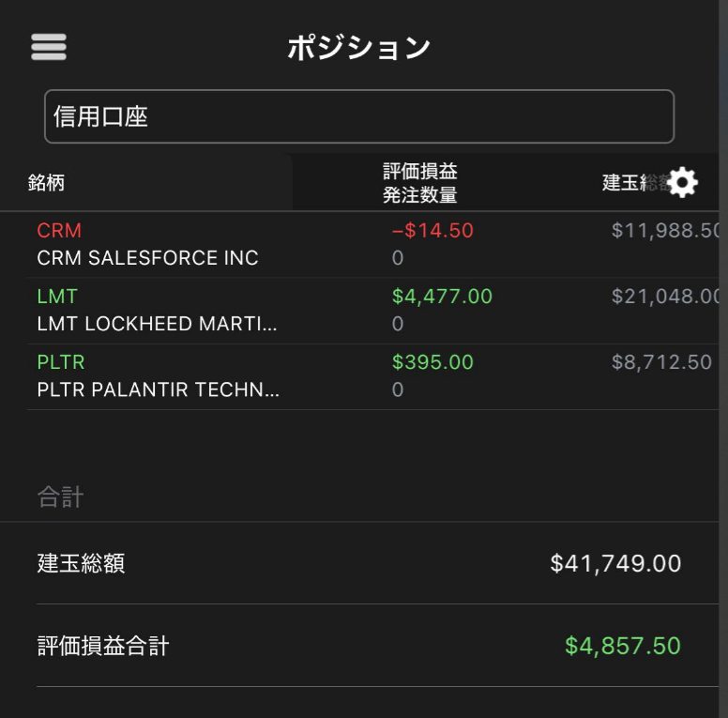The width and height of the screenshot is (728, 718).
Task: Open PLTR PALANTIR position row
Action: [x=159, y=390]
